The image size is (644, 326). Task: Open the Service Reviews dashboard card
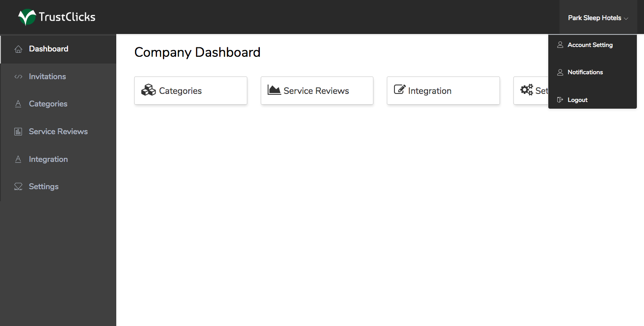pyautogui.click(x=317, y=91)
